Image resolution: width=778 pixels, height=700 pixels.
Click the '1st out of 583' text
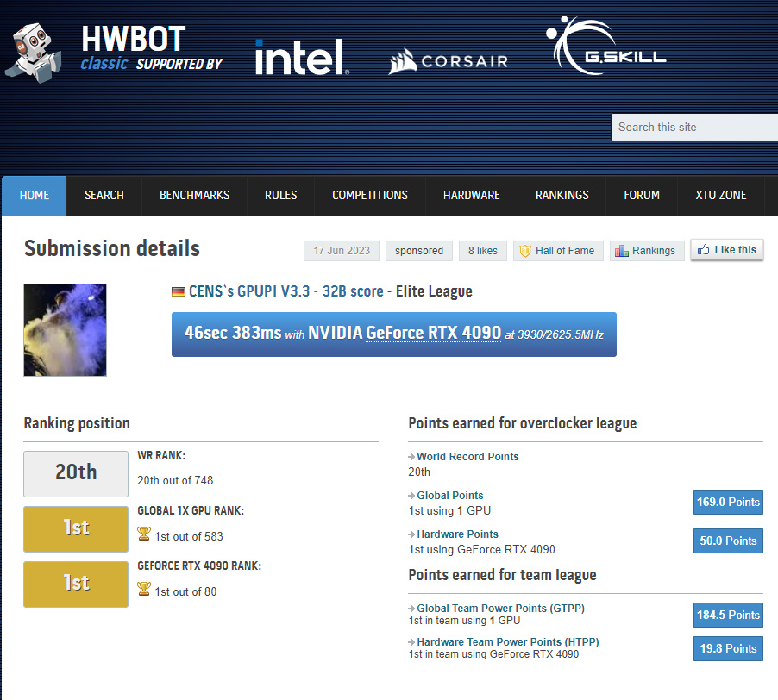[189, 536]
